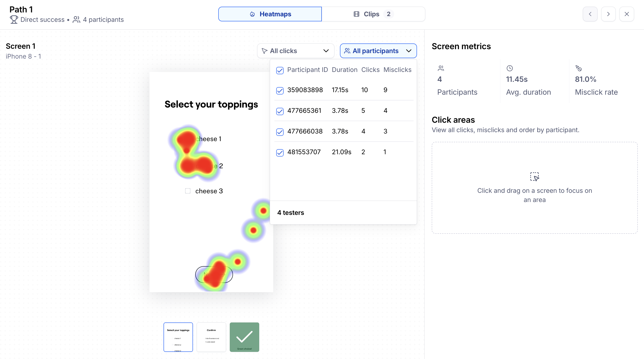Switch to the Clips tab
The image size is (644, 359).
[x=373, y=14]
